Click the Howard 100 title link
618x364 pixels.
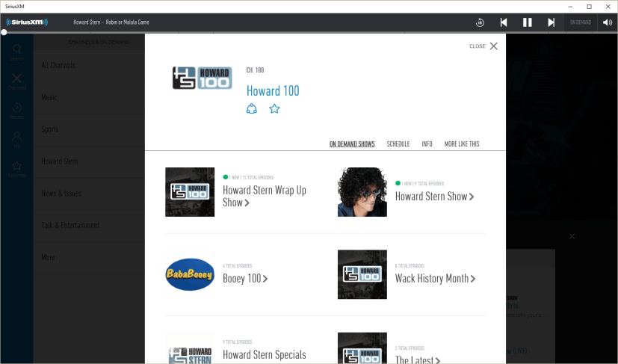click(x=273, y=90)
